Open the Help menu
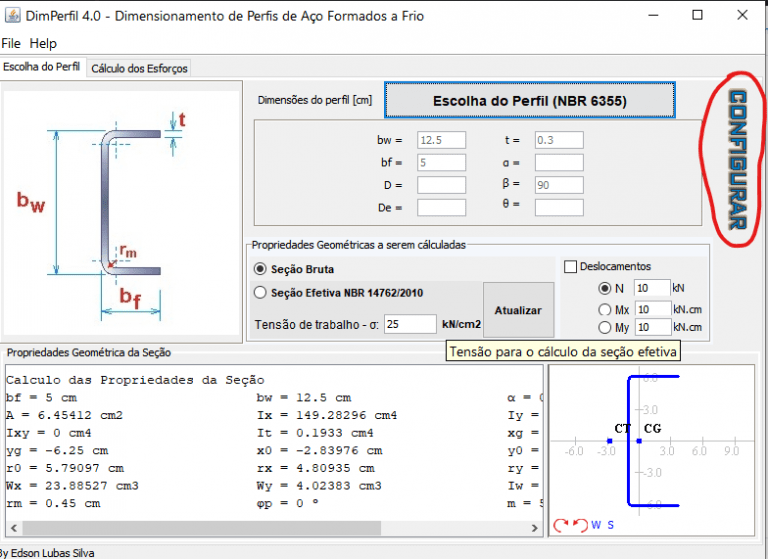 tap(43, 44)
